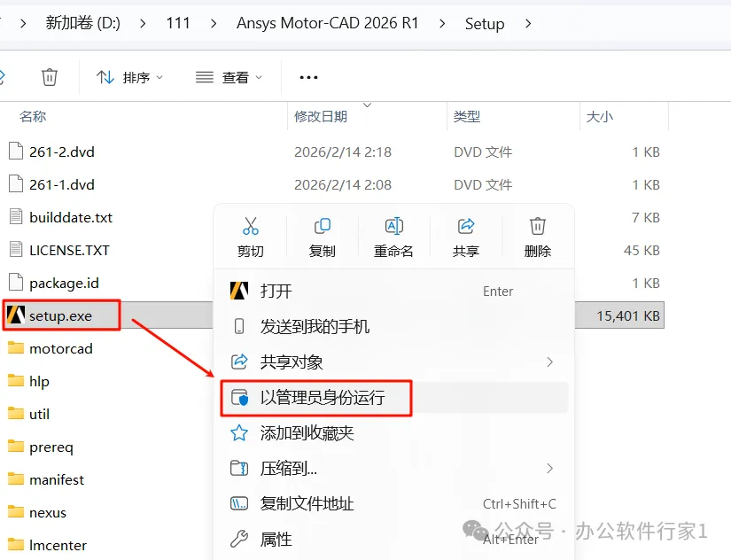This screenshot has width=731, height=560.
Task: Sort by 名称 column header
Action: click(33, 116)
